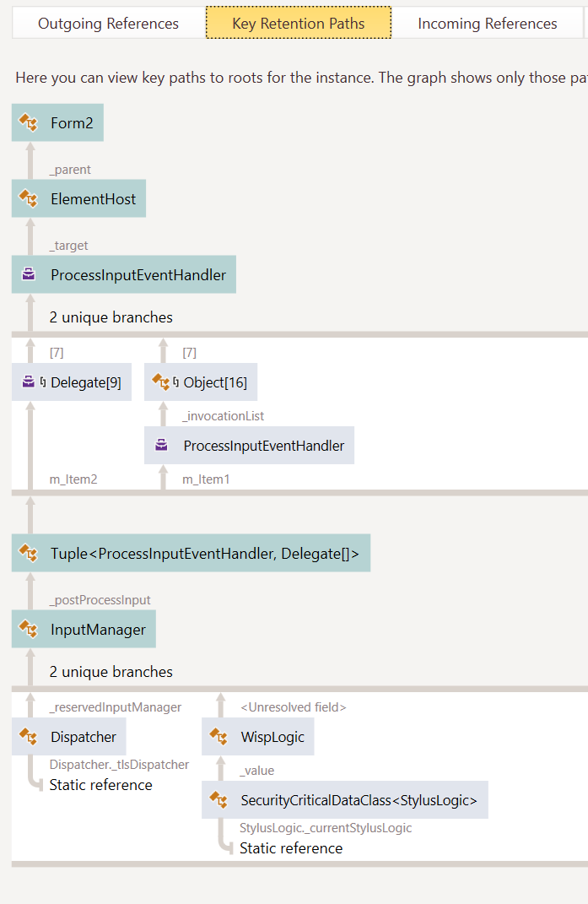This screenshot has height=904, width=588.
Task: Select the WispLogic class icon
Action: (x=217, y=736)
